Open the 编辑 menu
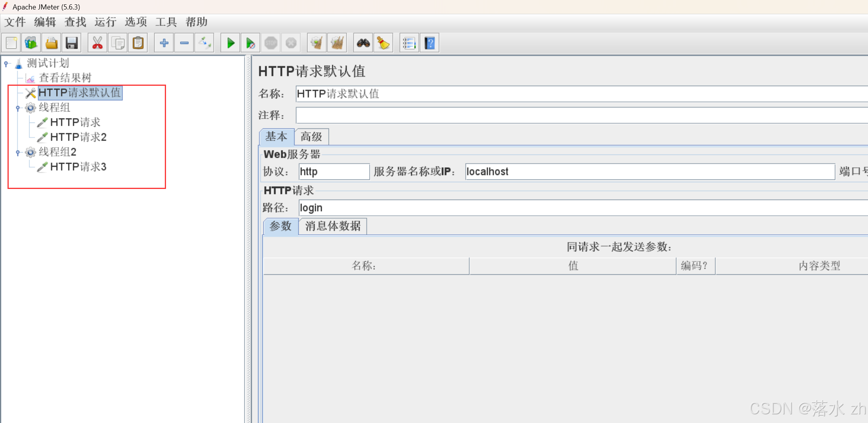Image resolution: width=868 pixels, height=423 pixels. 45,22
